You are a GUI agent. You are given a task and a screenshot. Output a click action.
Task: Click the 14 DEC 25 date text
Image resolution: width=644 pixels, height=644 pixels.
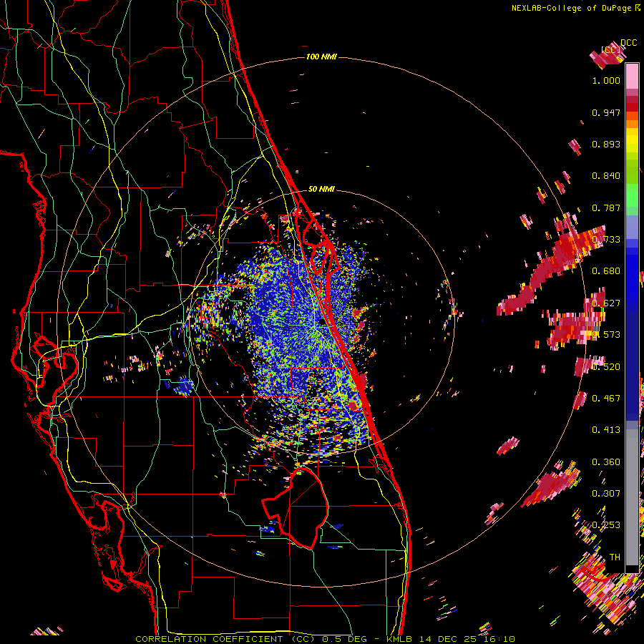point(448,639)
